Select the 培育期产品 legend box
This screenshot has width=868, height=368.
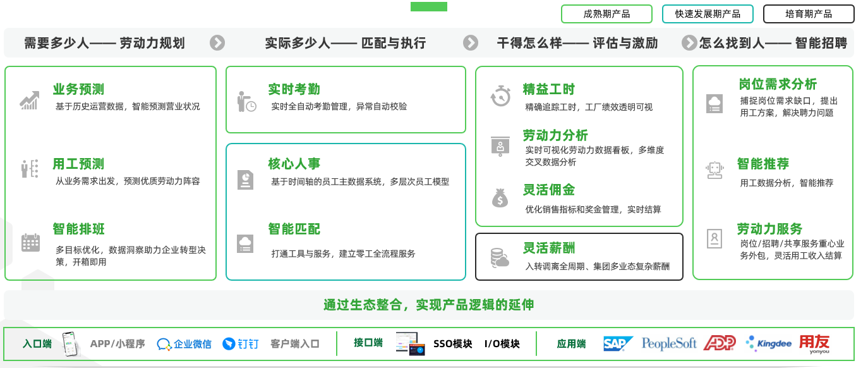coord(809,14)
